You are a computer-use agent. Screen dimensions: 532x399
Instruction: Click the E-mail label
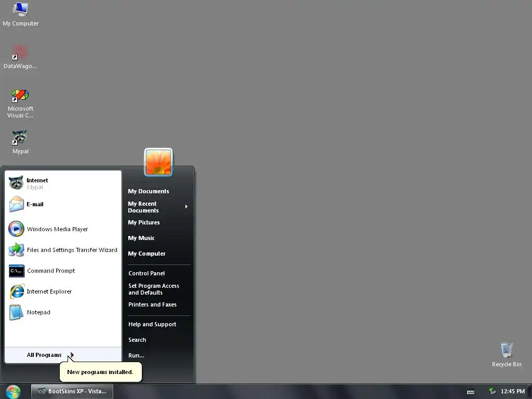[x=35, y=204]
